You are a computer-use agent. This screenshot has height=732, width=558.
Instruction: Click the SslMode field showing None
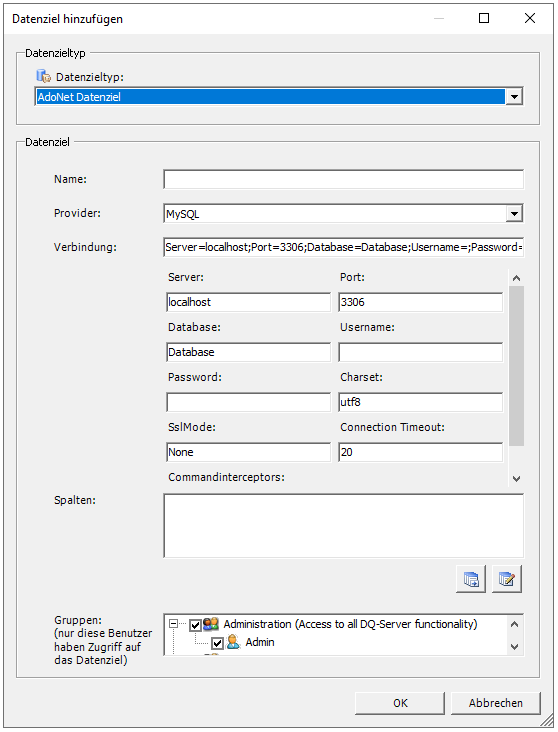tap(248, 452)
